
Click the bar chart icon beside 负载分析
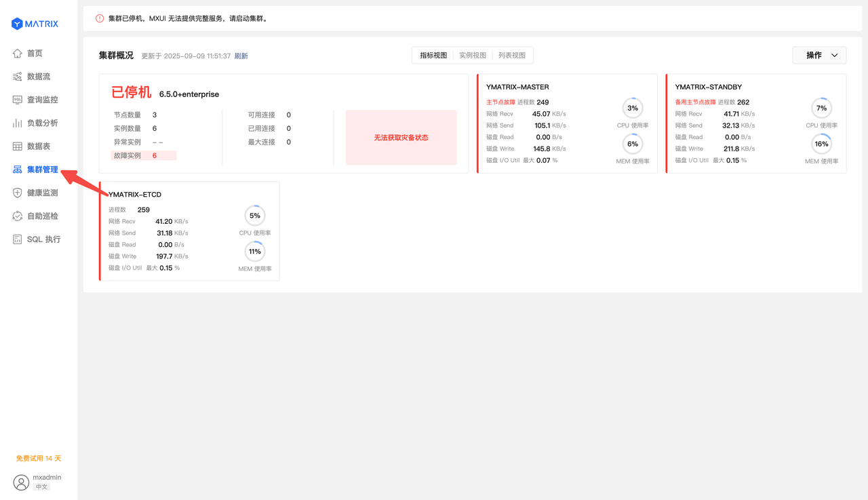pyautogui.click(x=18, y=123)
